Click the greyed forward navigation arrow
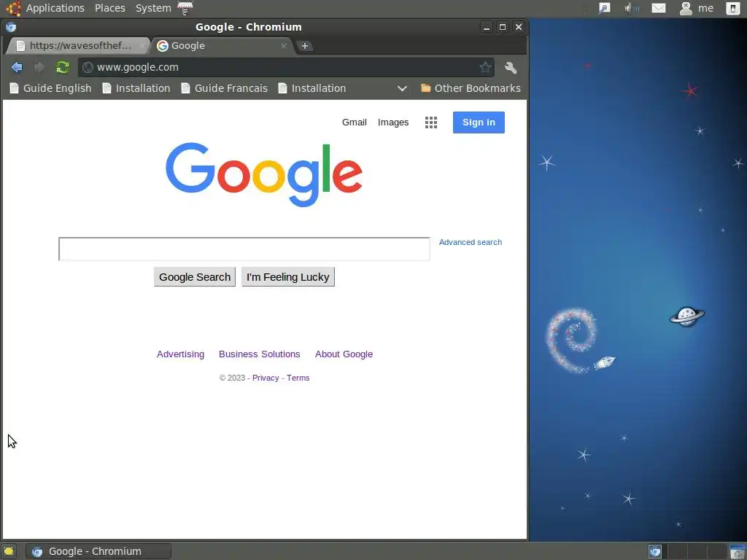 click(x=39, y=67)
